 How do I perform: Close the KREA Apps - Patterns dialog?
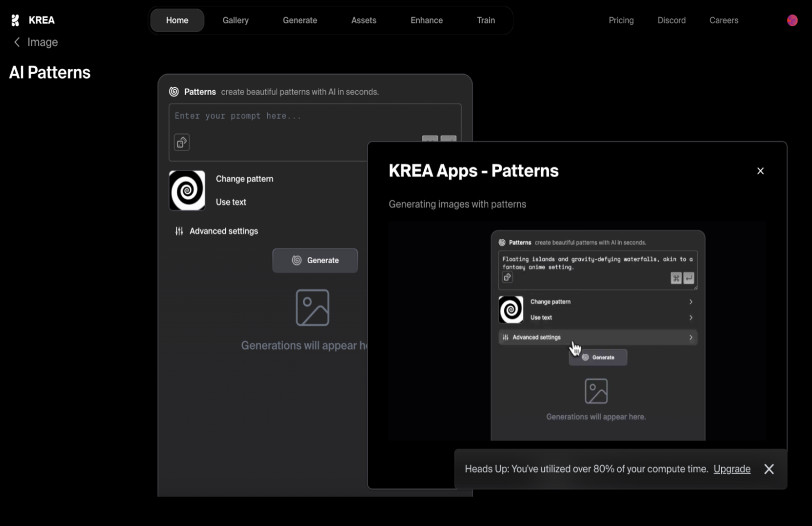760,171
